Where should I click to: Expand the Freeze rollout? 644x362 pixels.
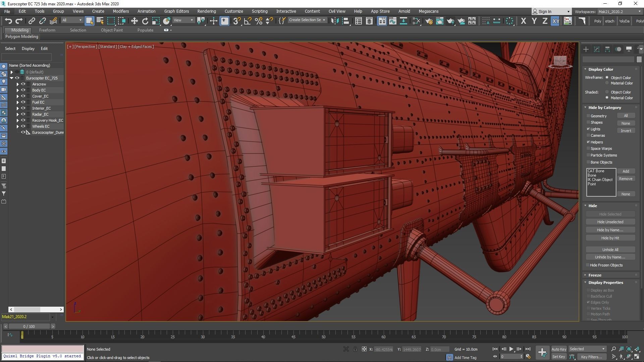[595, 275]
